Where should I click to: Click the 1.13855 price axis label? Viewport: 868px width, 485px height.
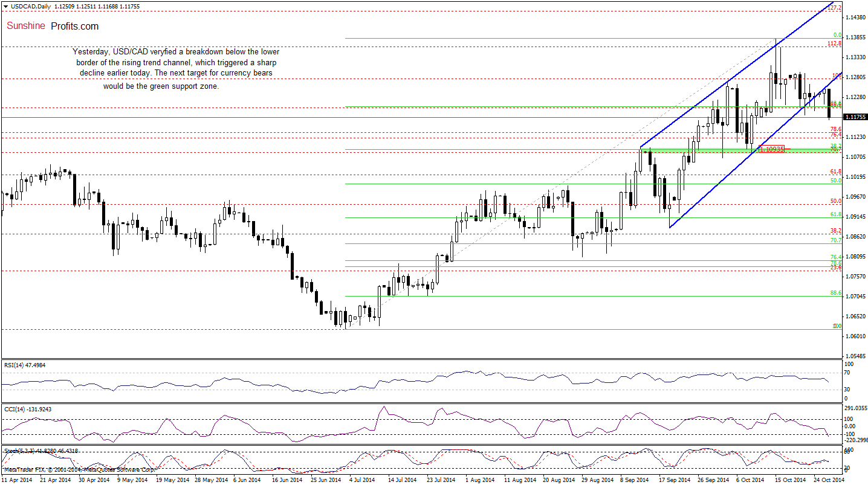tap(855, 37)
